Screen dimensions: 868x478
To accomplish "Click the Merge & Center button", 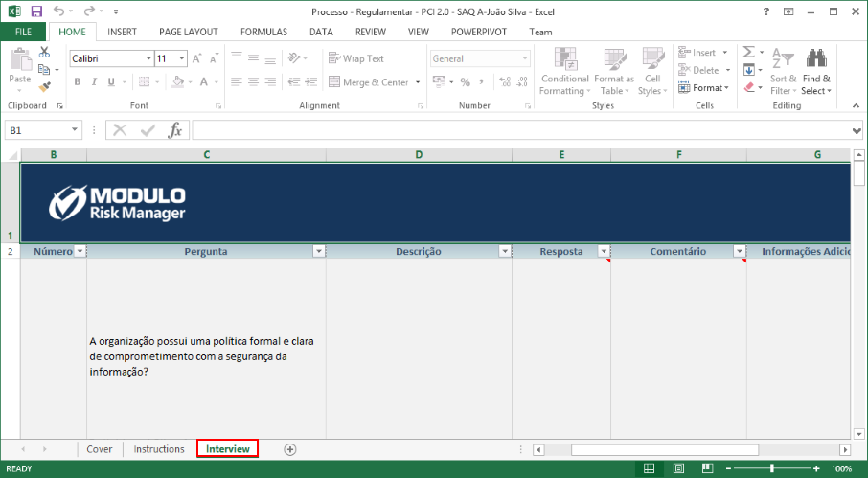I will 368,82.
